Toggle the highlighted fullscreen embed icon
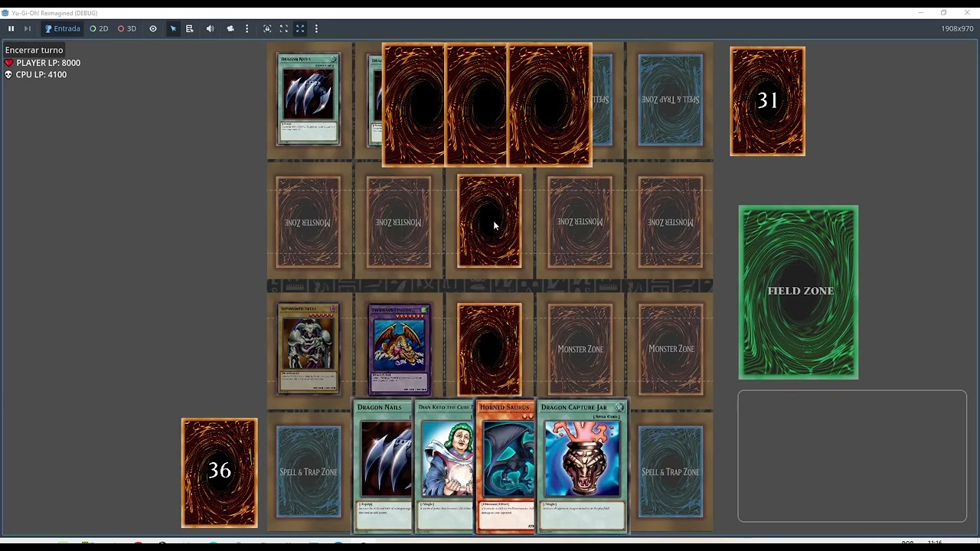The image size is (980, 551). tap(300, 28)
